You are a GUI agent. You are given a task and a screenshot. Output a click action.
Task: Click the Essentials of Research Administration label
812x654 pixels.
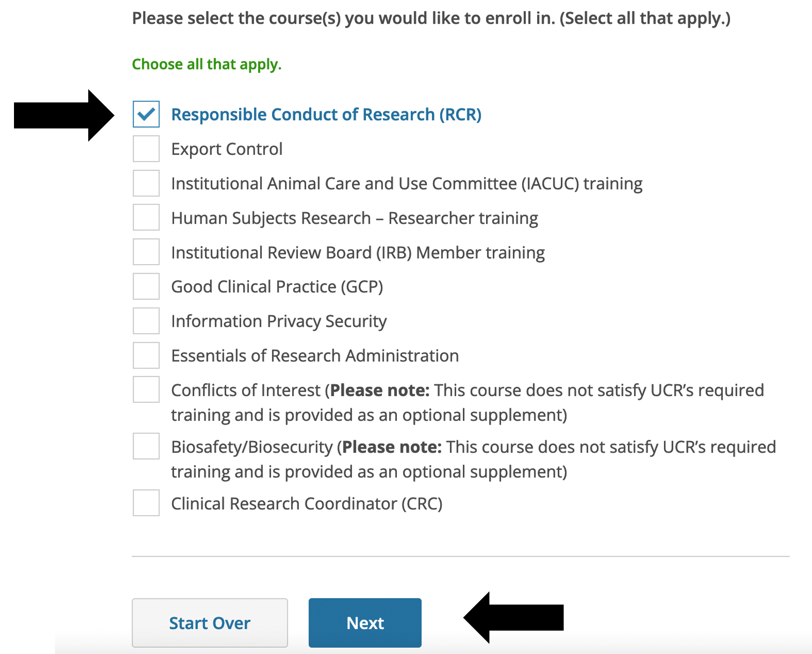coord(315,356)
